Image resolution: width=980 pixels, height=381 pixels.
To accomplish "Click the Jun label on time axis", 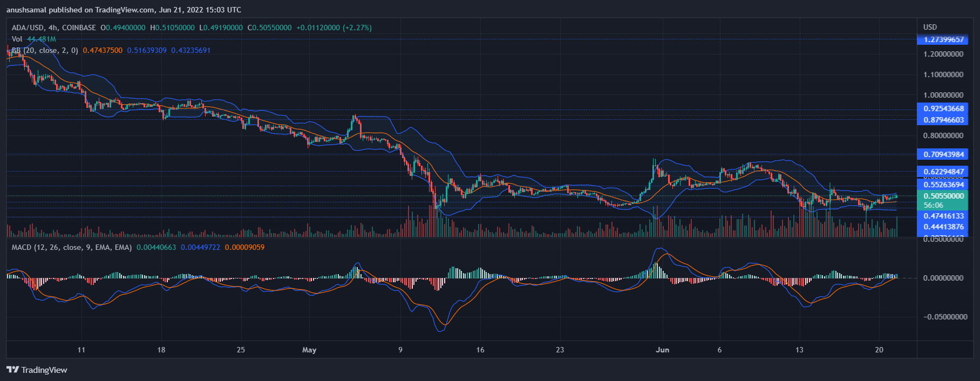I will click(x=662, y=350).
